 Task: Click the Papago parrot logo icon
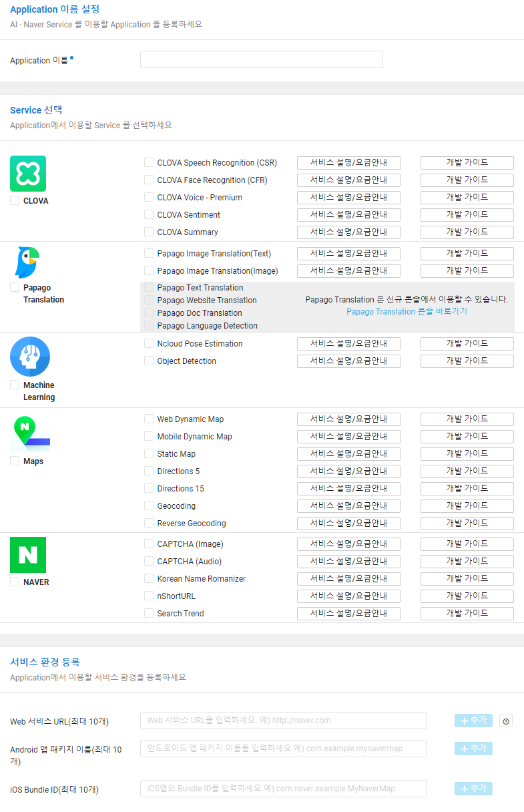(27, 262)
